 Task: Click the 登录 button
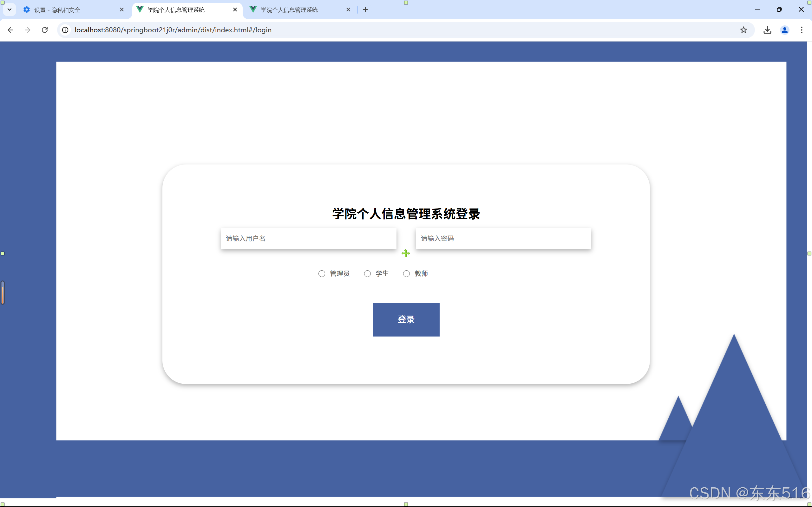[406, 319]
